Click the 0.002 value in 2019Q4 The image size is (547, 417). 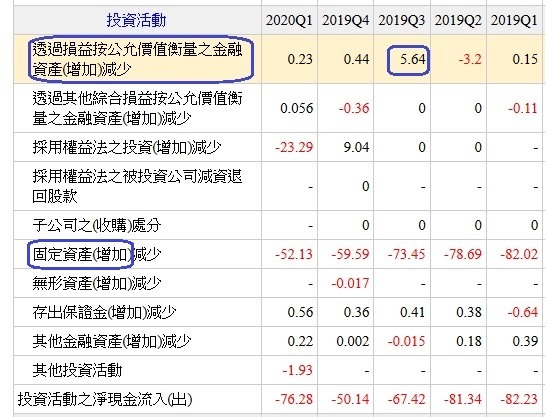353,341
